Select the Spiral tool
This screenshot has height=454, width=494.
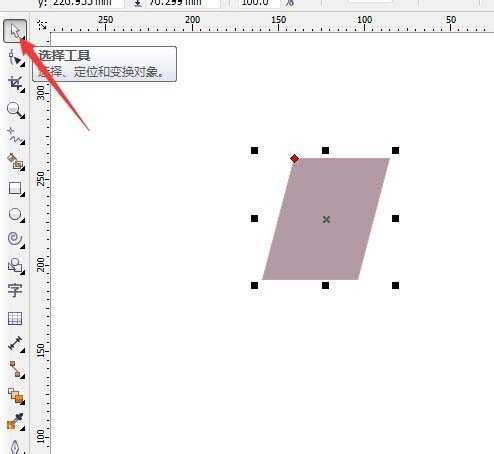pyautogui.click(x=15, y=239)
